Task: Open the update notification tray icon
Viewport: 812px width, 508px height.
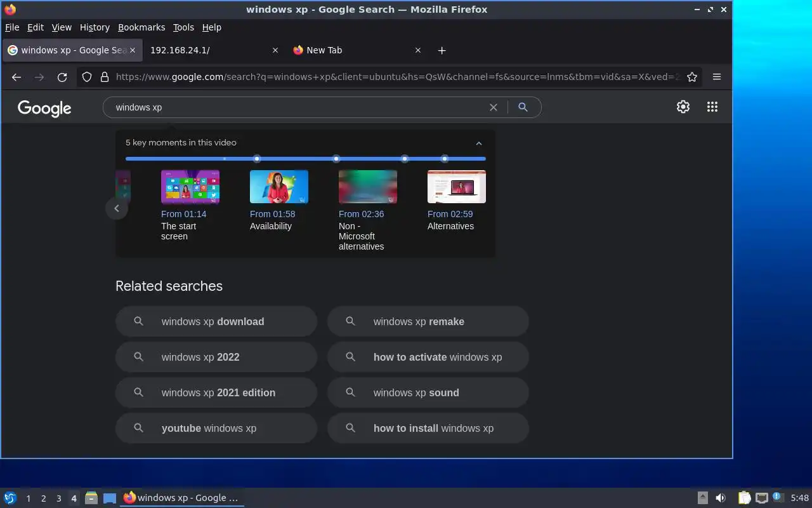Action: [778, 498]
